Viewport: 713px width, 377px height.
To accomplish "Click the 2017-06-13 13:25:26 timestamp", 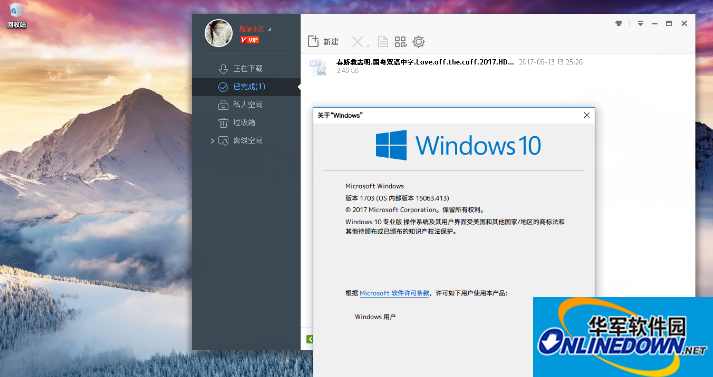I will click(551, 62).
